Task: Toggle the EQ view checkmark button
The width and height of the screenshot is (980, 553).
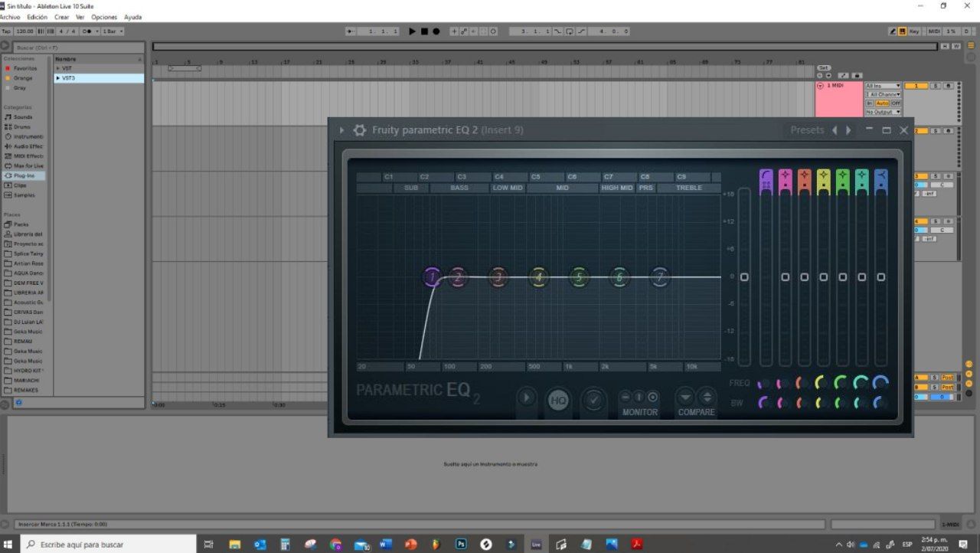Action: pos(593,400)
